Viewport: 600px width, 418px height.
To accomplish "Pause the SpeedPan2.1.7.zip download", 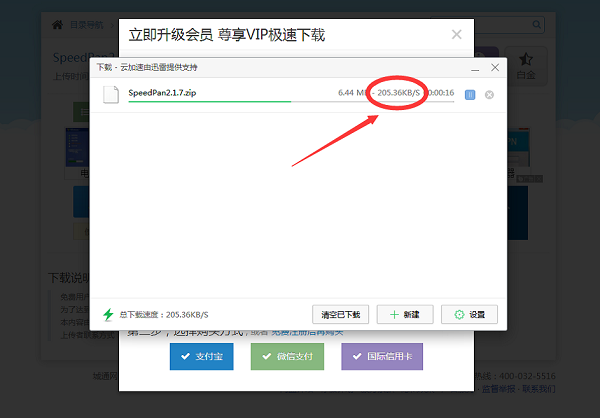I will coord(470,95).
